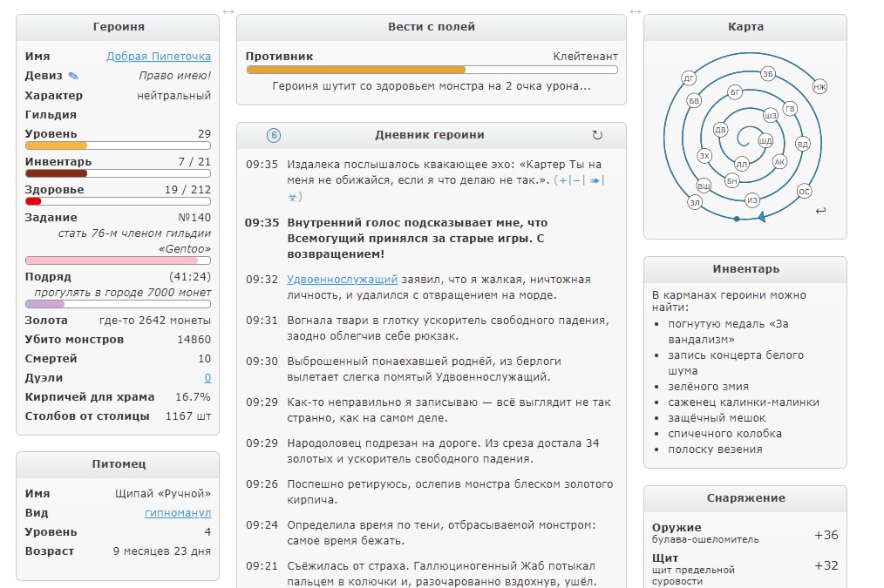Click the purple Подряд progress bar
This screenshot has width=884, height=588.
[118, 304]
